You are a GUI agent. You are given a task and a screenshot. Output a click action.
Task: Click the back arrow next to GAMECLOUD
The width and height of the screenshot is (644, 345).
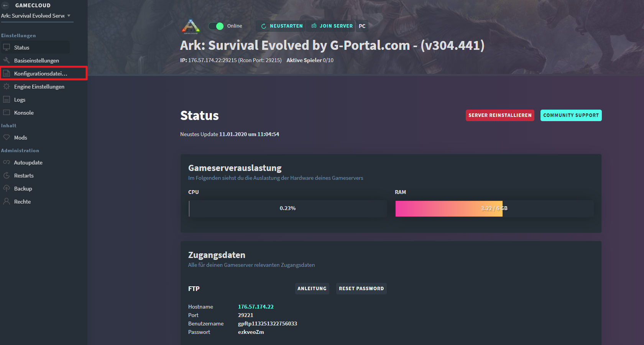[x=5, y=5]
